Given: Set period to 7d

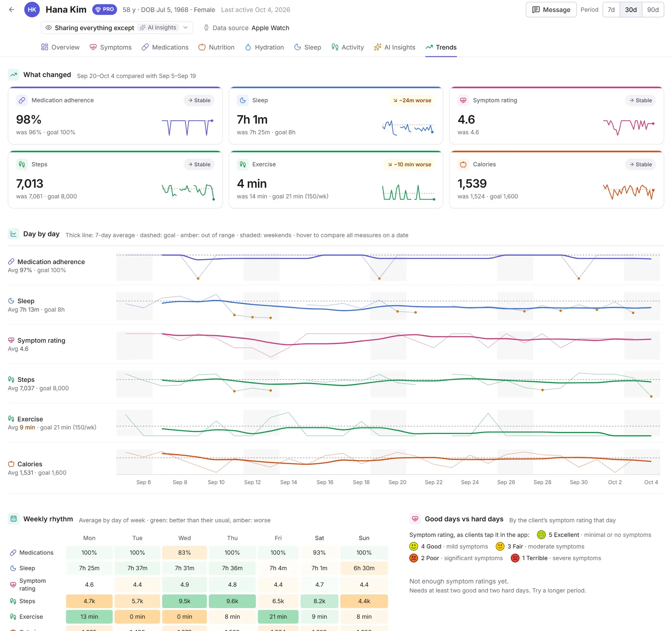Looking at the screenshot, I should [611, 9].
